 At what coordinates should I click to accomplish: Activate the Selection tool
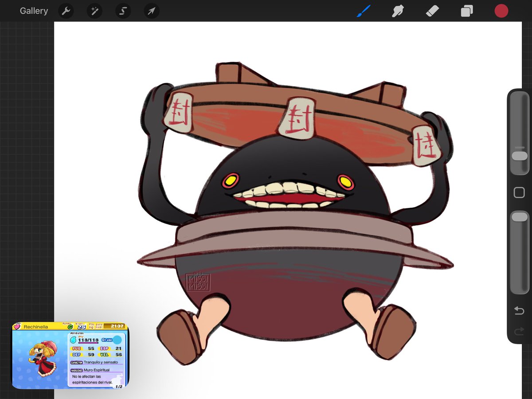pyautogui.click(x=123, y=11)
